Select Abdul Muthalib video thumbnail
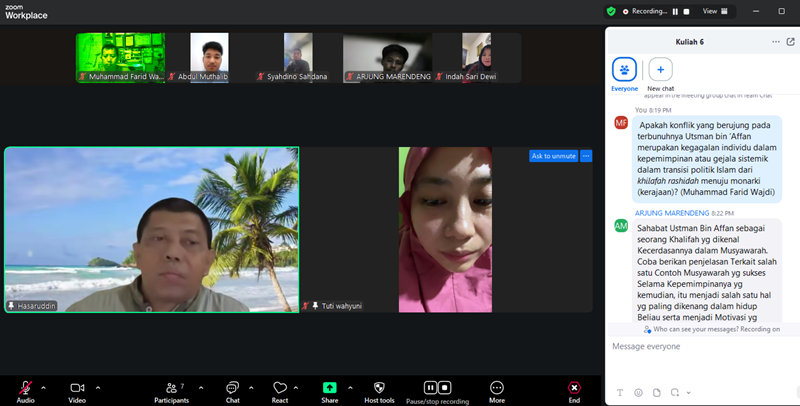 [x=209, y=58]
